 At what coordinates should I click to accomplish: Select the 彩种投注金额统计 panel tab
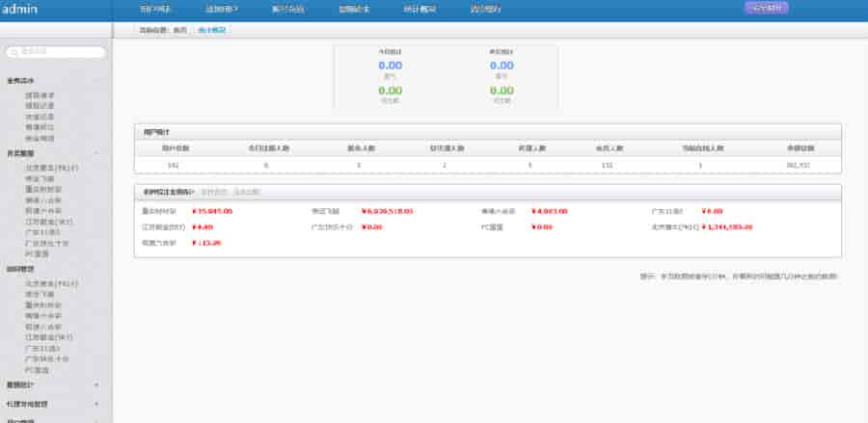point(168,192)
